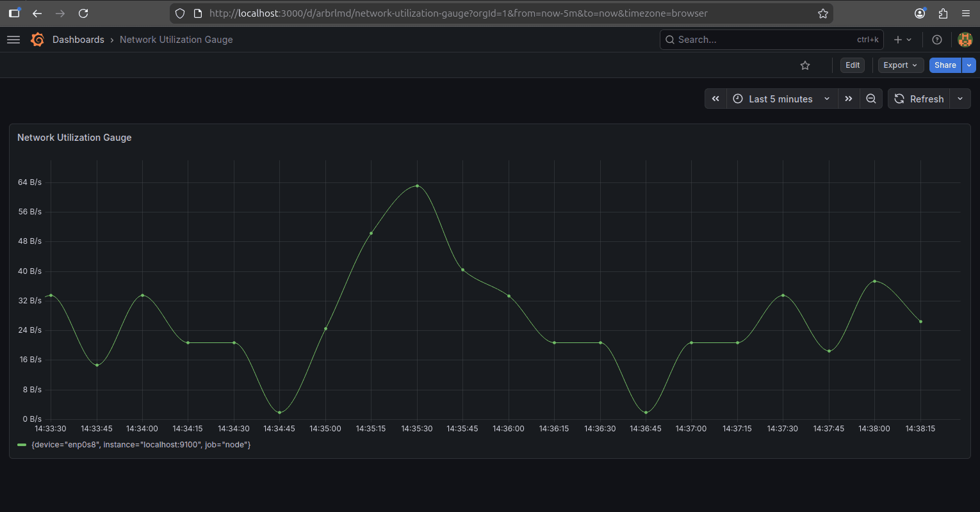Expand the refresh interval dropdown arrow
The image size is (980, 512).
pos(960,99)
